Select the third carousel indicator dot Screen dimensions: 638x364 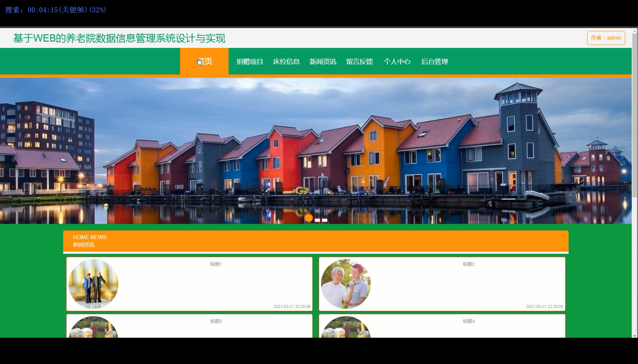coord(324,220)
